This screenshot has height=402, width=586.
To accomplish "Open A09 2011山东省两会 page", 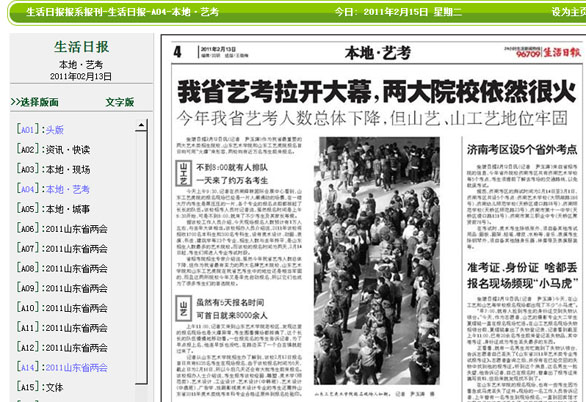I will click(x=62, y=288).
